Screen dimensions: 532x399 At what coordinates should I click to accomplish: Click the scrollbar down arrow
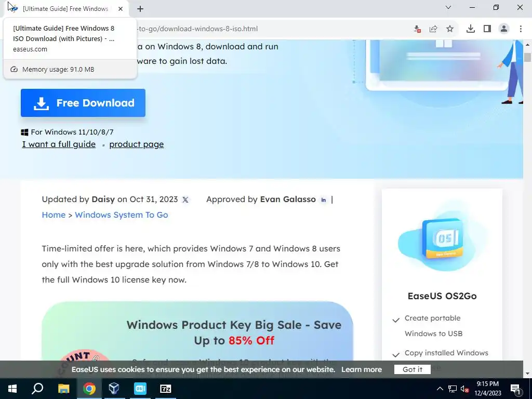pos(527,374)
